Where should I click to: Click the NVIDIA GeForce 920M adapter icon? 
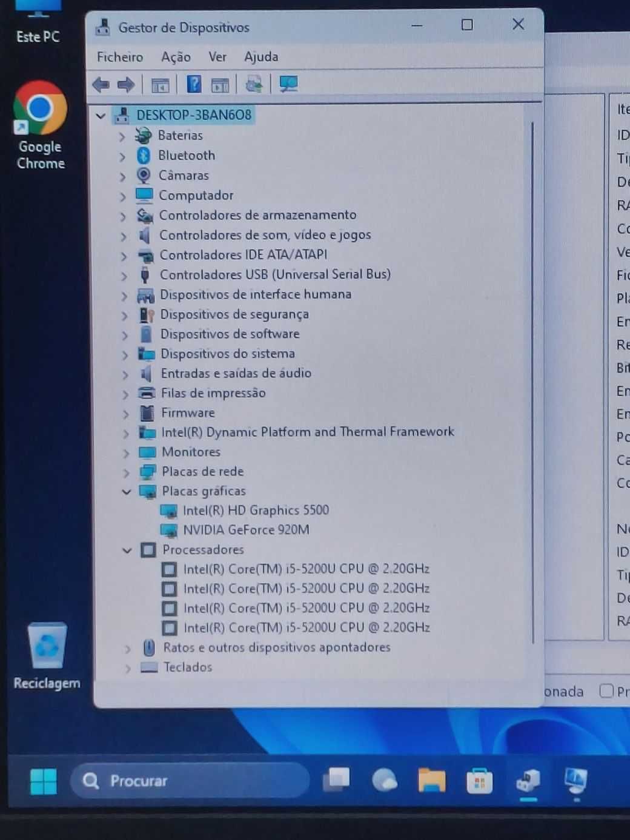[168, 531]
